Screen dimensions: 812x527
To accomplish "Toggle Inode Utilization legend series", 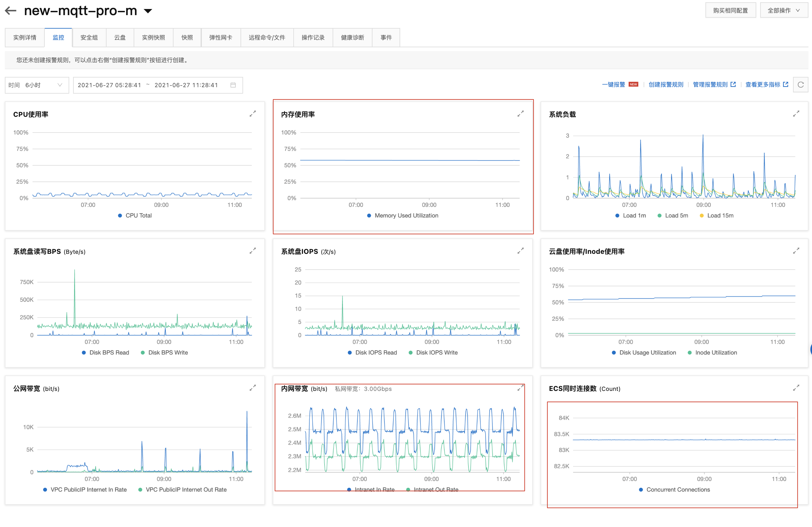I will click(713, 353).
